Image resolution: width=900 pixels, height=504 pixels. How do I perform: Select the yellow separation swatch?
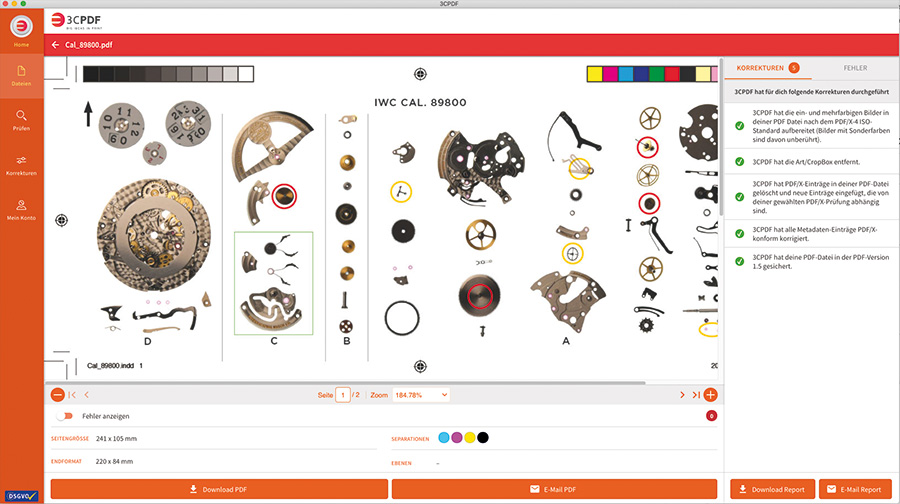[470, 437]
